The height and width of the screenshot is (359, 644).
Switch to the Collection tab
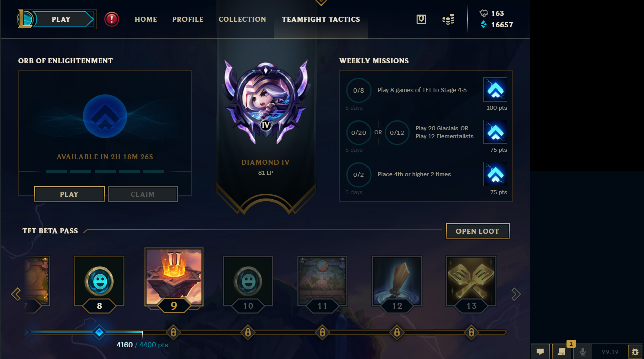242,19
